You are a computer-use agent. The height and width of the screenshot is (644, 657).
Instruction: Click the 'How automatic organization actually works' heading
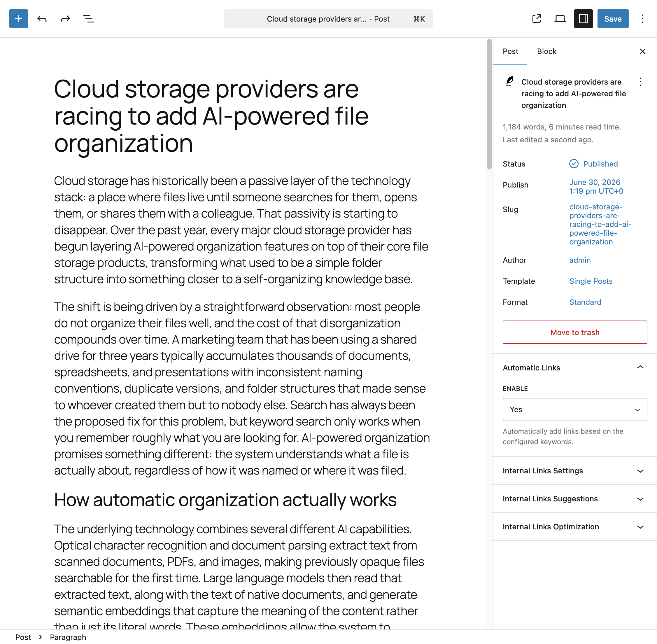(x=225, y=500)
